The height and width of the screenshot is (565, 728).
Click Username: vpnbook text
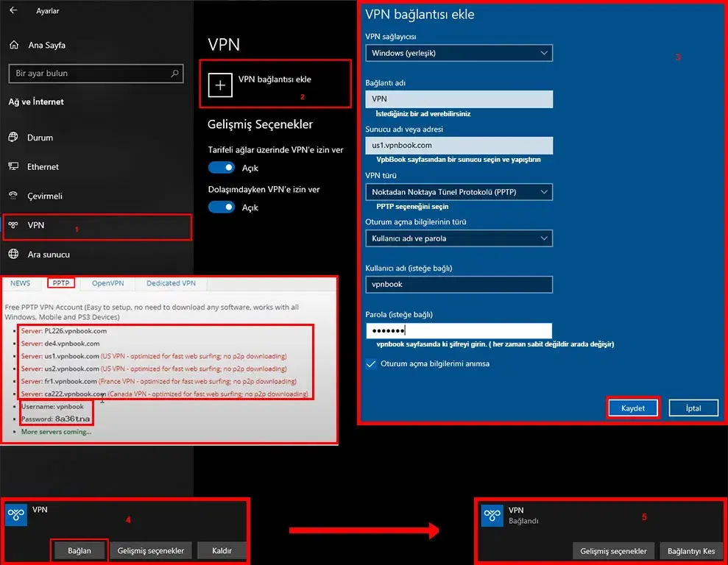[52, 406]
